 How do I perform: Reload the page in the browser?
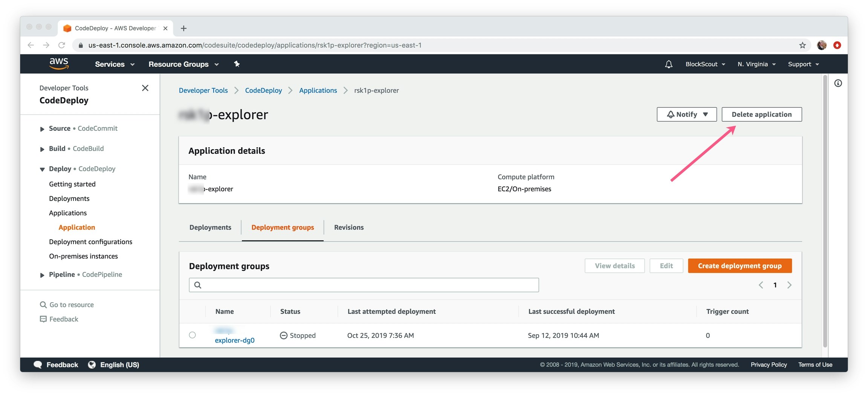62,45
